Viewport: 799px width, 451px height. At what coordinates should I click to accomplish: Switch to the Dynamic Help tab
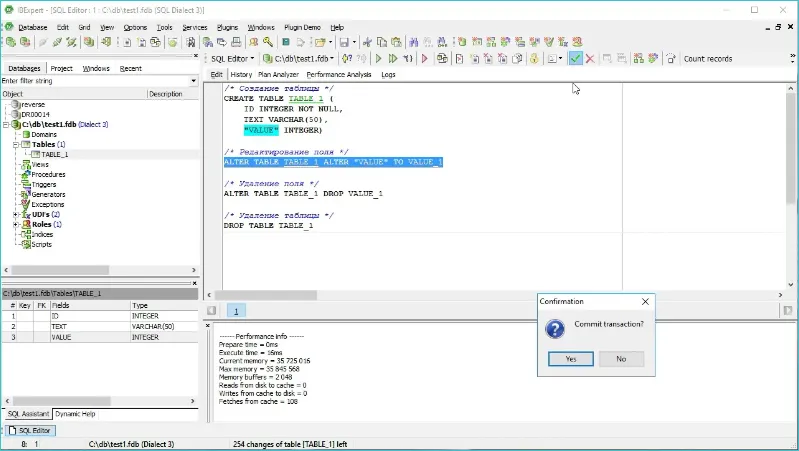tap(75, 414)
